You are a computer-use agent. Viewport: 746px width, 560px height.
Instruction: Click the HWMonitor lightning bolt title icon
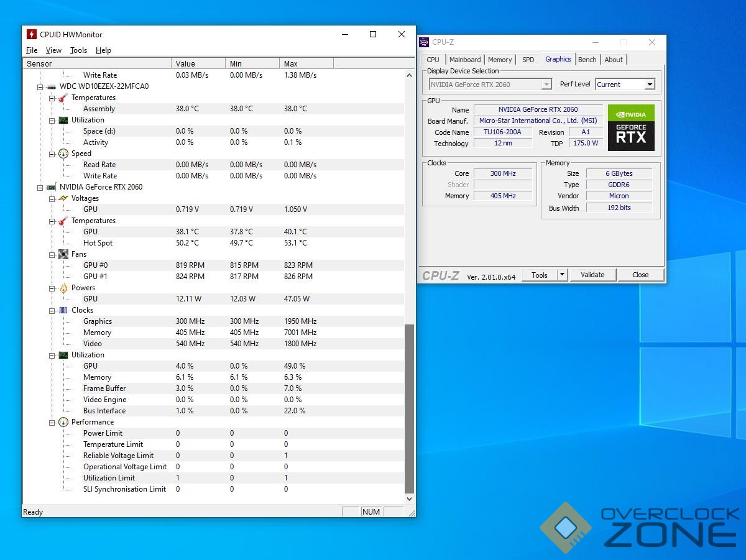click(32, 35)
